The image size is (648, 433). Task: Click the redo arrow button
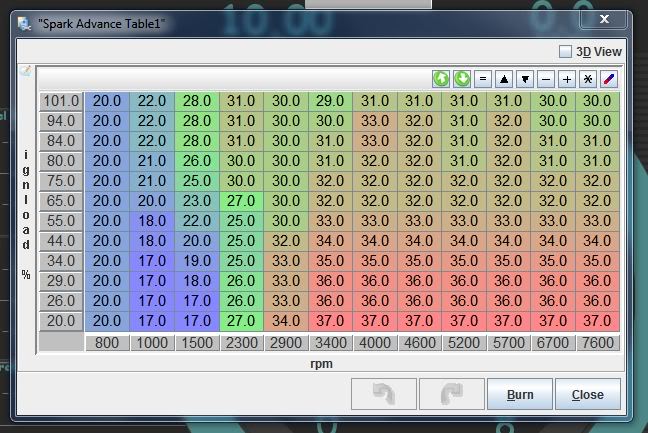[x=452, y=394]
